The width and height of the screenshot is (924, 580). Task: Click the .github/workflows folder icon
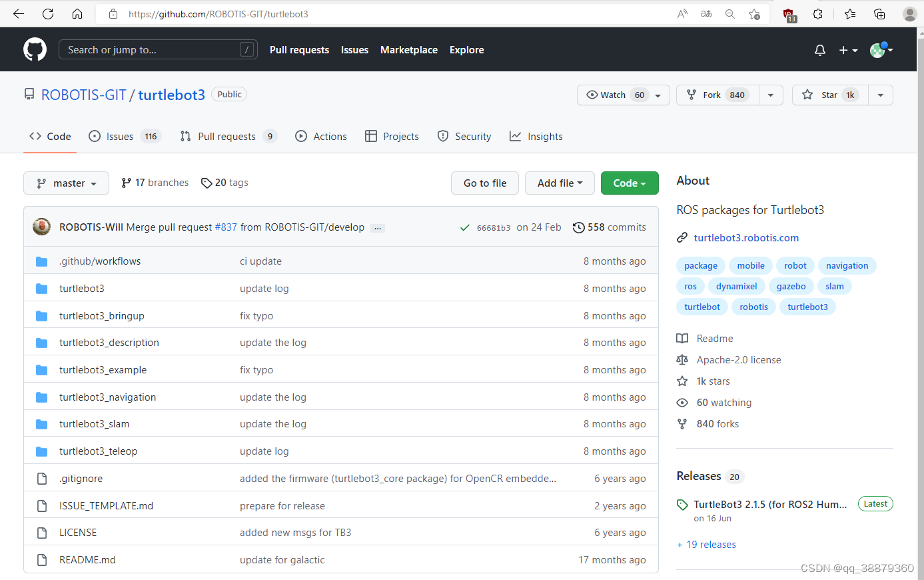tap(42, 261)
